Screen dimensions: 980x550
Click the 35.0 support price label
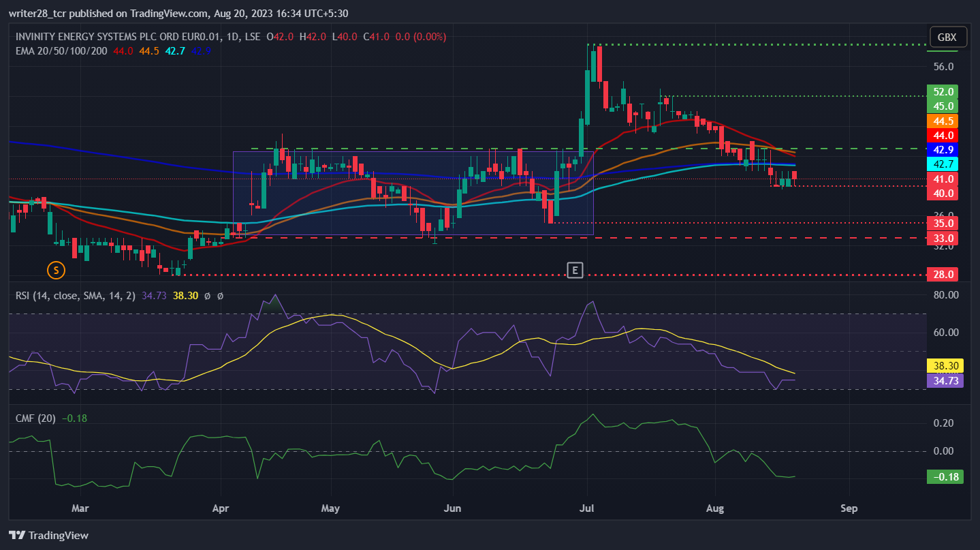click(x=943, y=223)
